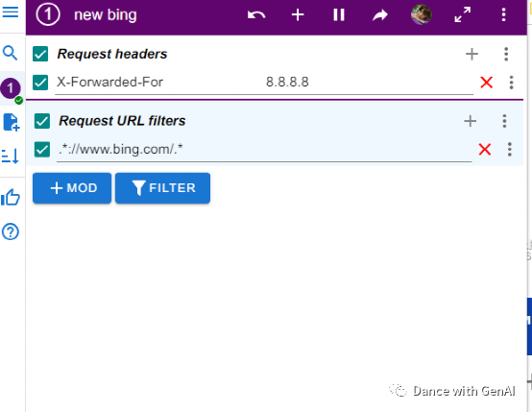Click the sidebar search icon
Image resolution: width=532 pixels, height=412 pixels.
pos(10,53)
